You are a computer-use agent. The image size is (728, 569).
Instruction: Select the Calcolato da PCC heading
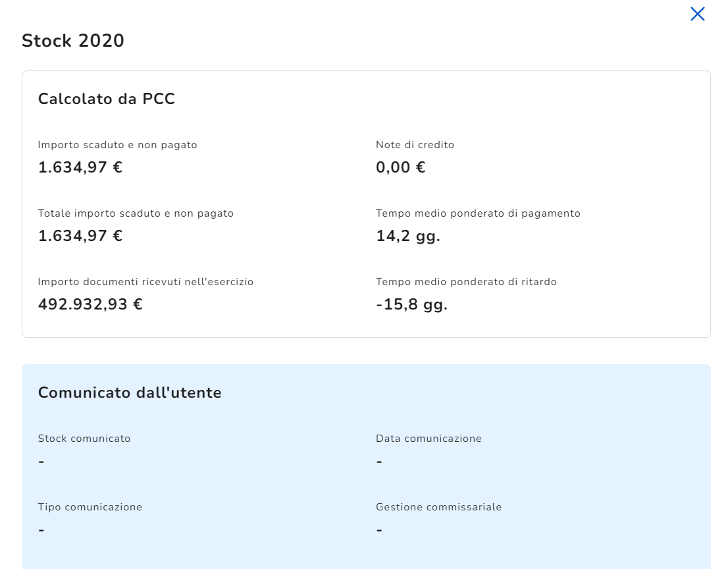pos(106,99)
